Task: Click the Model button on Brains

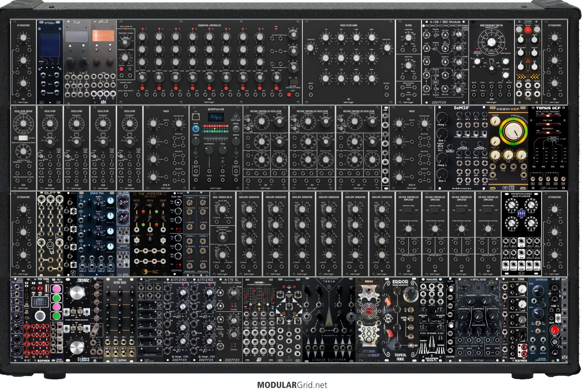Action: coord(236,129)
